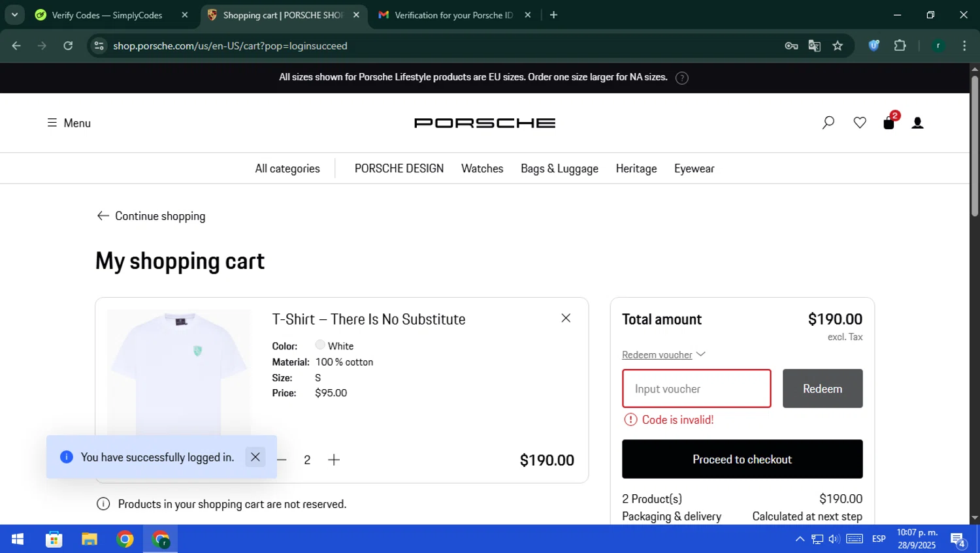
Task: Click the info icon in login notification
Action: (x=66, y=457)
